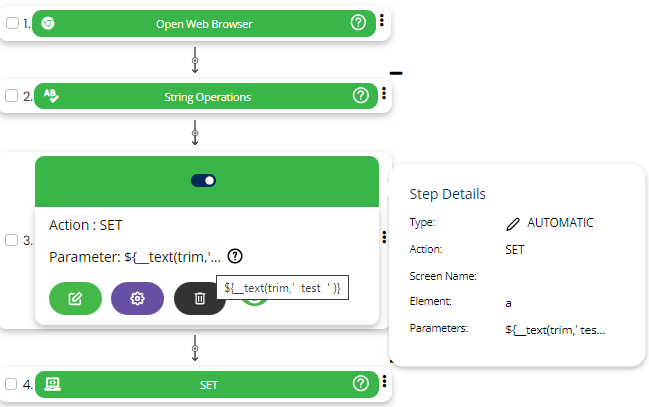
Task: Click the green edit step button
Action: click(x=74, y=298)
